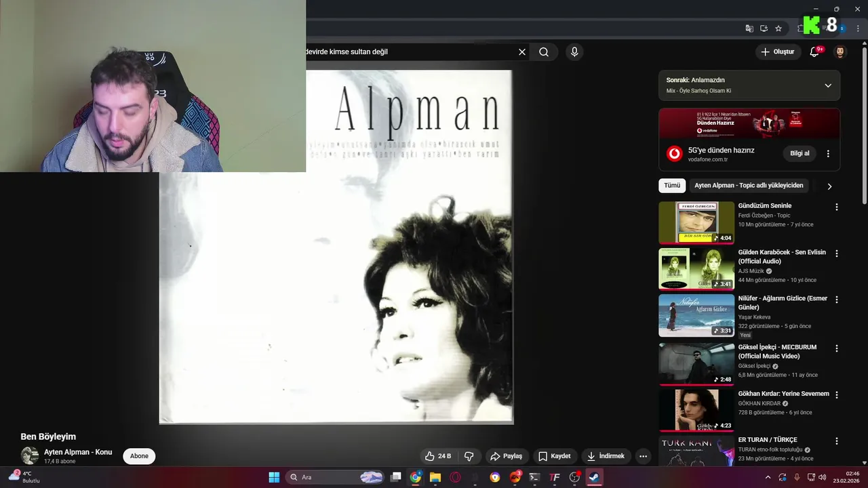The width and height of the screenshot is (868, 488).
Task: Open the EA app on taskbar
Action: pyautogui.click(x=515, y=477)
